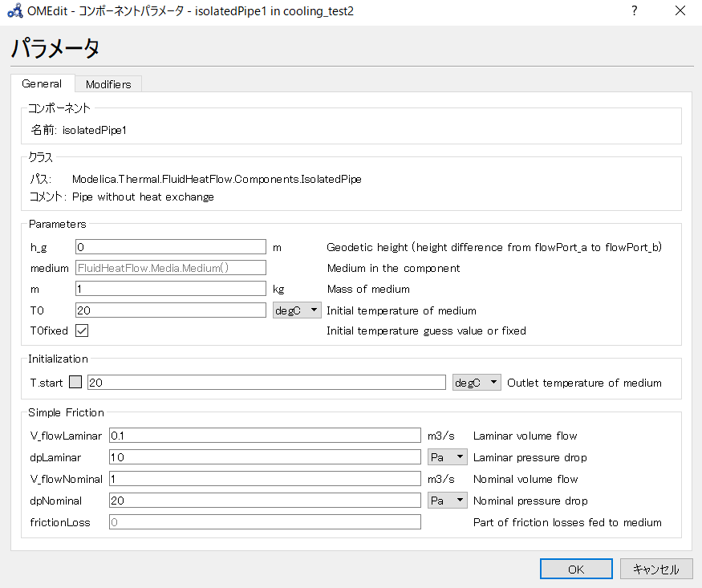Click the class path Modelica.Thermal.FluidHeatFlow.Components.IsolatedPipe text
702x588 pixels.
(217, 180)
